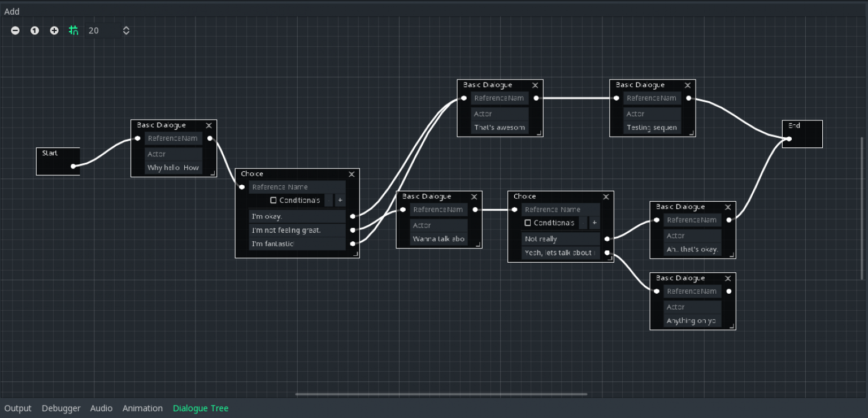The height and width of the screenshot is (418, 868).
Task: Close the 'Testing sequen' Basic Dialogue node
Action: coord(688,85)
